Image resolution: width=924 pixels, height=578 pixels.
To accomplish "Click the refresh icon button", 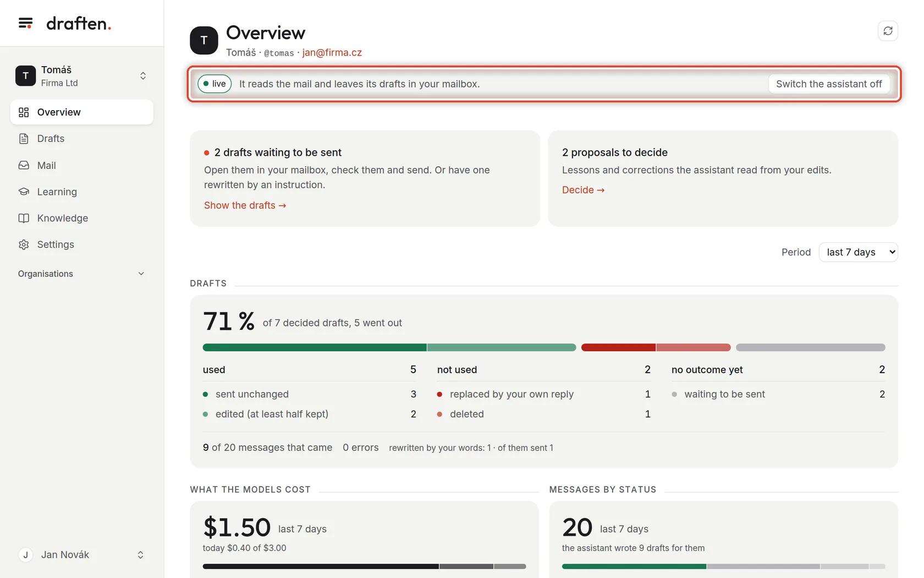I will pyautogui.click(x=888, y=31).
